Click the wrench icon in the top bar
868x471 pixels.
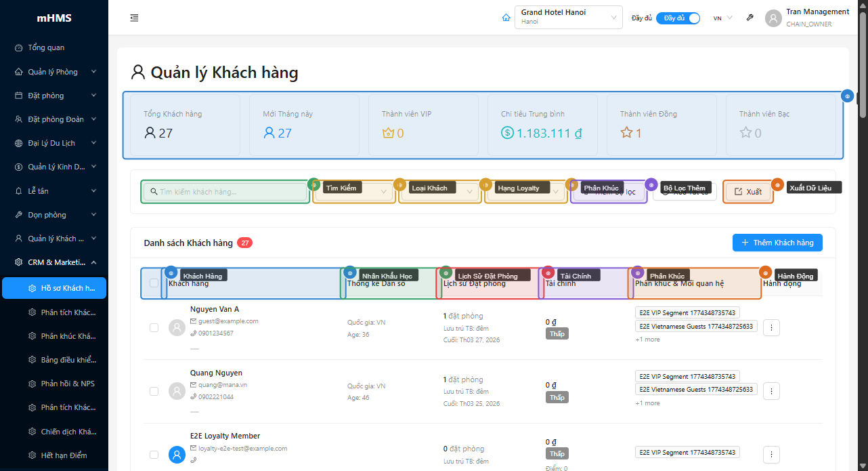pyautogui.click(x=750, y=18)
